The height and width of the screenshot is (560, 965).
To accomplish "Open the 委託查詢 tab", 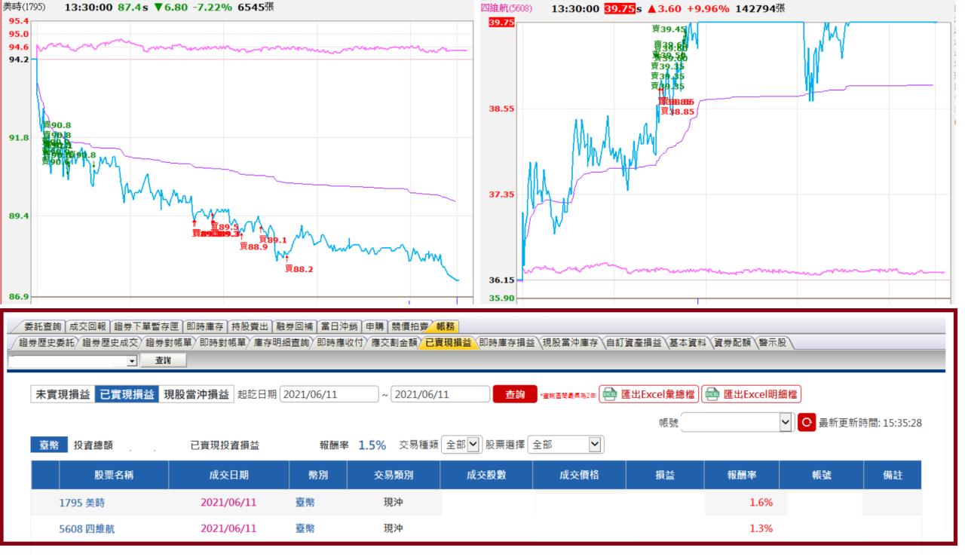I will [41, 326].
